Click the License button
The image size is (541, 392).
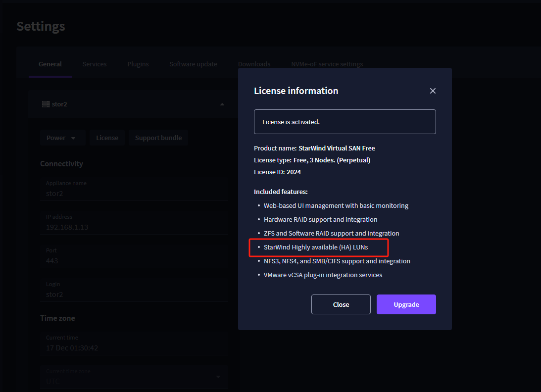click(x=107, y=138)
